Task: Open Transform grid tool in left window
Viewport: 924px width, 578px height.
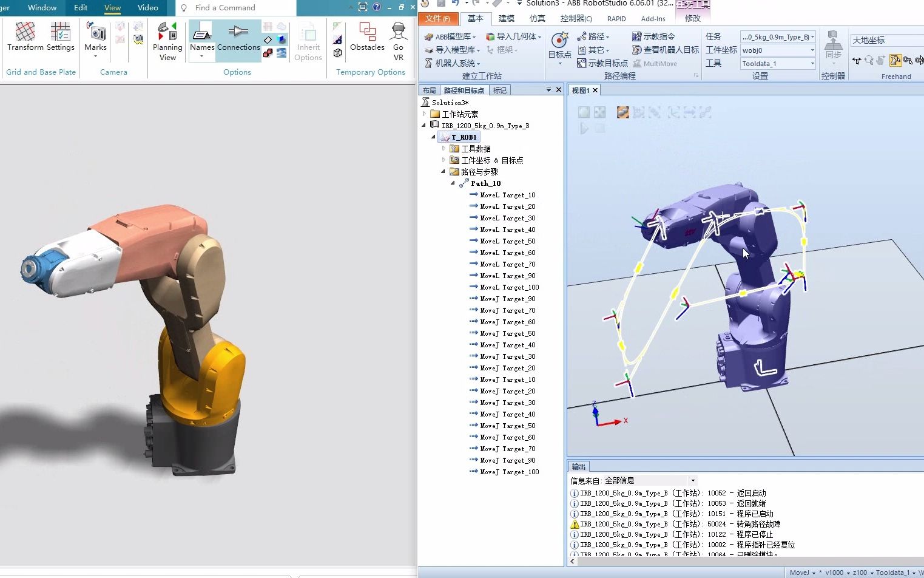Action: click(25, 36)
